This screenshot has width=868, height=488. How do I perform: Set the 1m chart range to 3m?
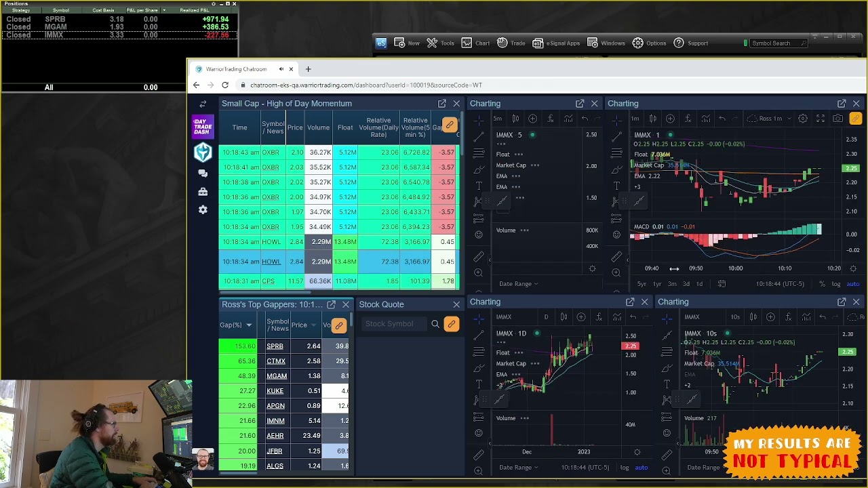[672, 284]
